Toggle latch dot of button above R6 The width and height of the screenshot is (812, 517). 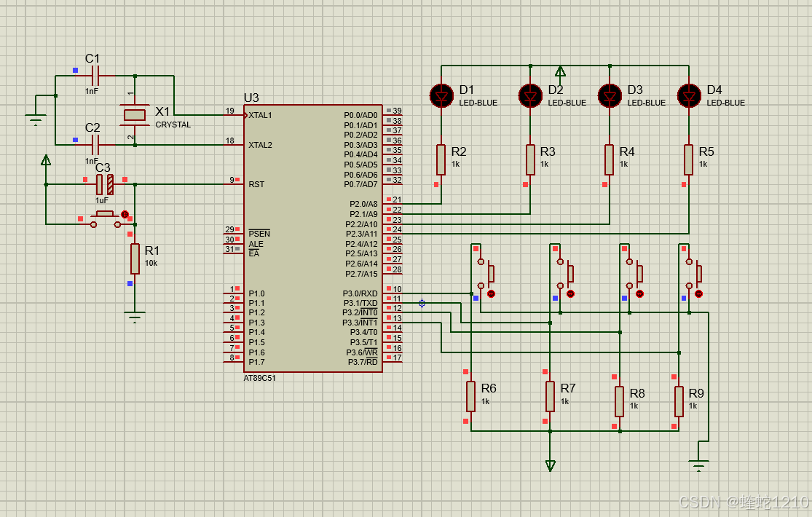491,293
